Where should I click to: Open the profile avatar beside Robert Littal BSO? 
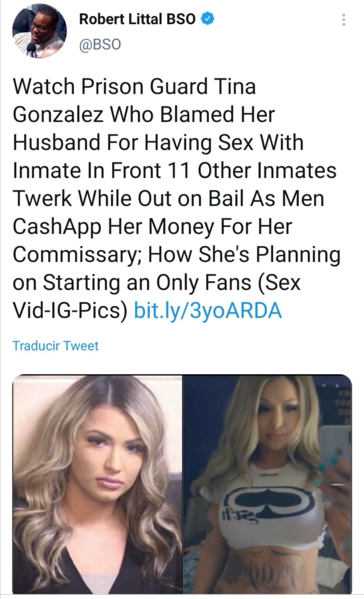(39, 31)
